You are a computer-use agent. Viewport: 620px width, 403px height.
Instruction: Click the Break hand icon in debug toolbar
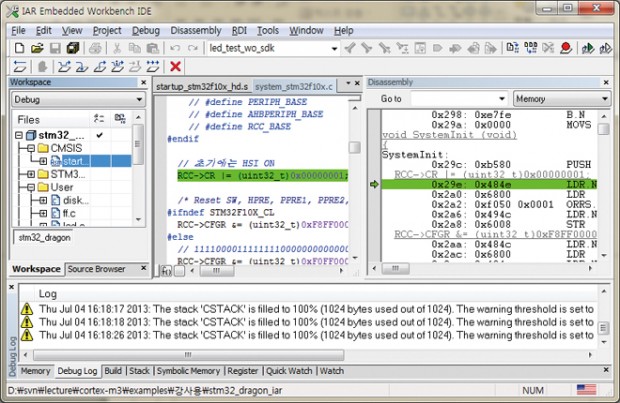click(x=42, y=66)
